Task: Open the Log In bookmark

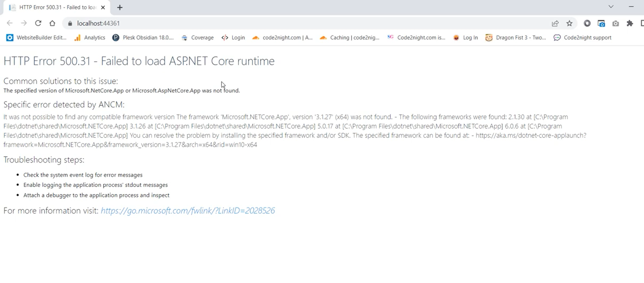Action: click(466, 37)
